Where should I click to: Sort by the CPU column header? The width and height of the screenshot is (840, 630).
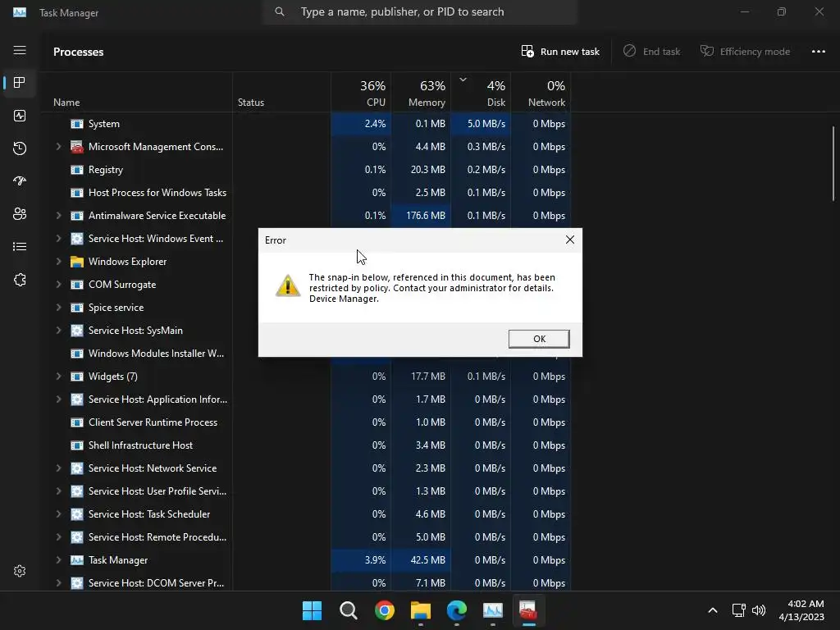[361, 94]
